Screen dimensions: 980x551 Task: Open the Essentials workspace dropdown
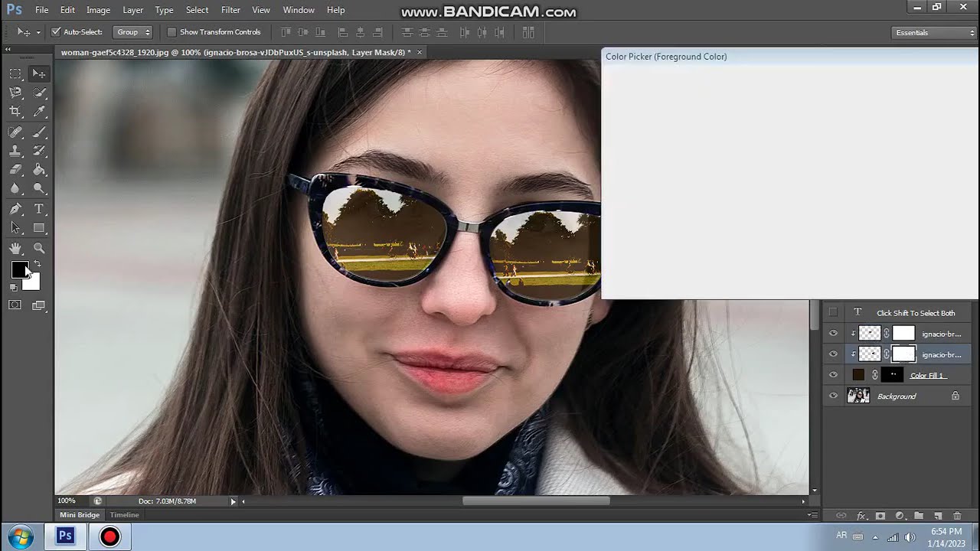[935, 32]
